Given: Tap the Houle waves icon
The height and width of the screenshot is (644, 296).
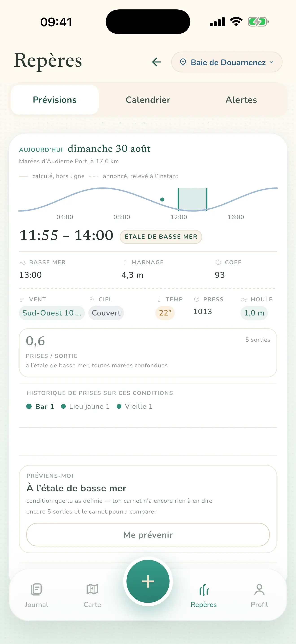Looking at the screenshot, I should (x=244, y=299).
